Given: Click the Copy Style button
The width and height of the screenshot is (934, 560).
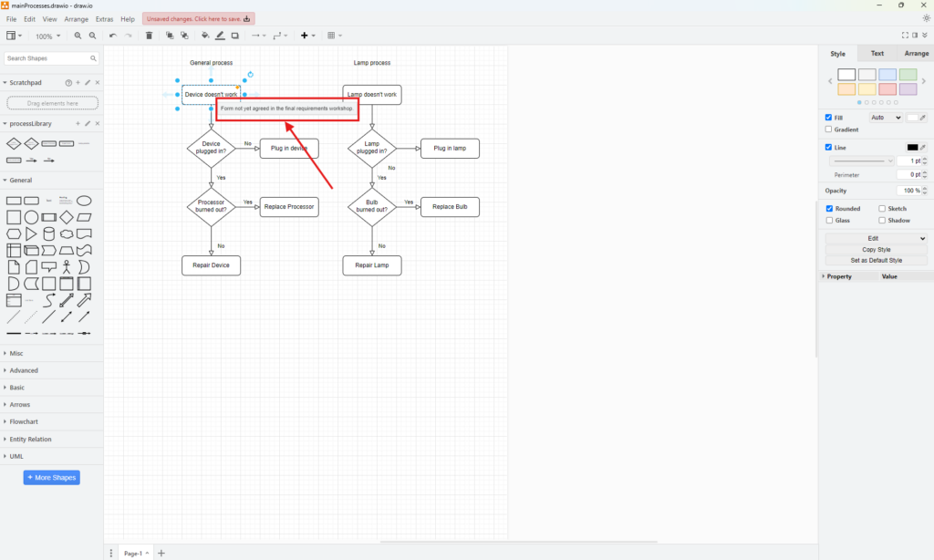Looking at the screenshot, I should [876, 250].
